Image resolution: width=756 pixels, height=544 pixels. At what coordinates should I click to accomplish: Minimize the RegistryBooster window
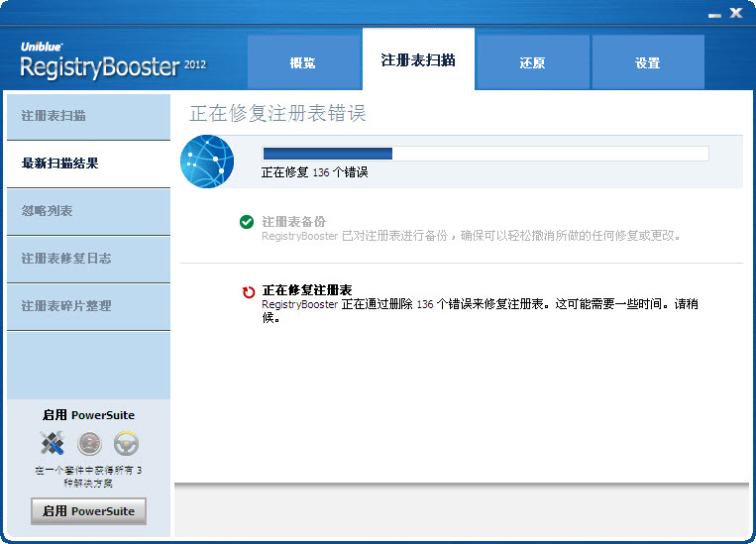pos(713,13)
